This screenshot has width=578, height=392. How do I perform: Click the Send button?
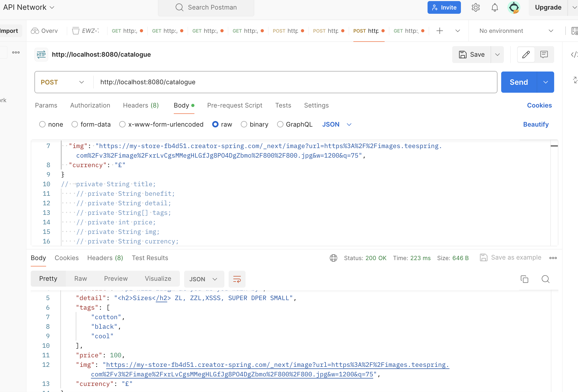(x=519, y=82)
